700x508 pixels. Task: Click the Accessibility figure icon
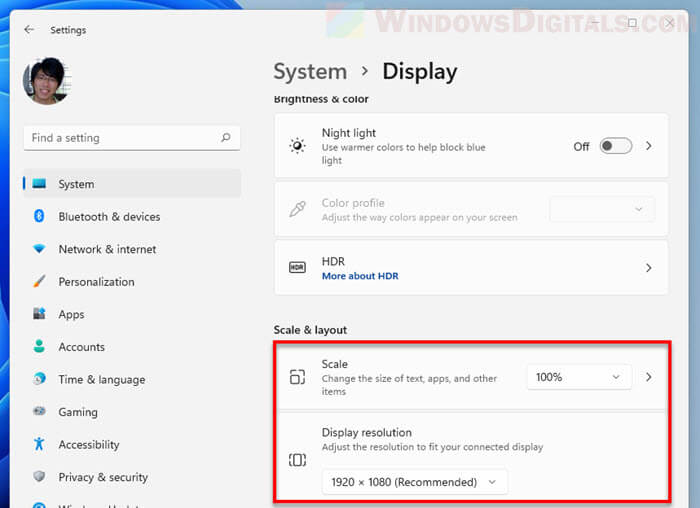point(39,444)
